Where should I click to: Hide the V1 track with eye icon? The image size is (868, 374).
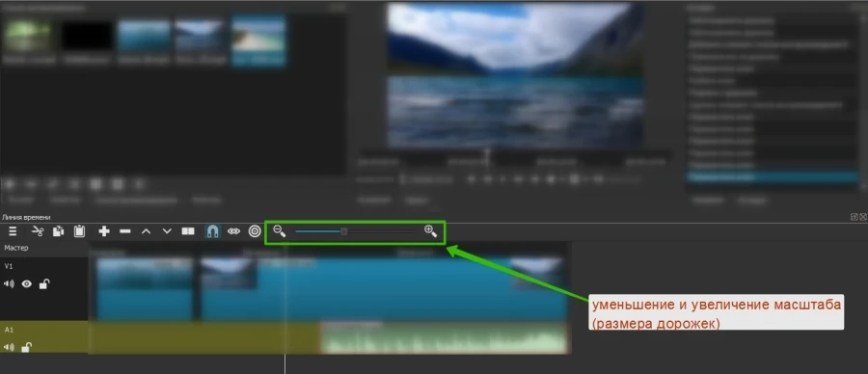click(27, 283)
